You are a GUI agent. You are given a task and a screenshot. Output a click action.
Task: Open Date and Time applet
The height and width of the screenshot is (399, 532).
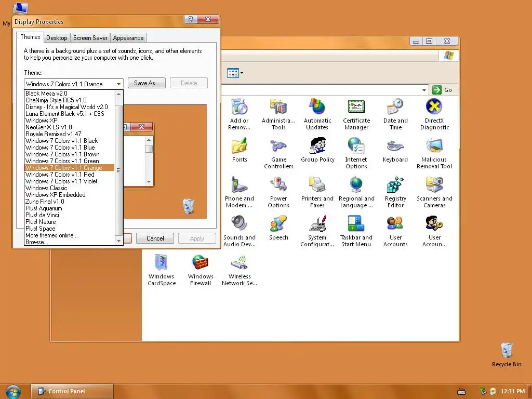click(x=395, y=114)
